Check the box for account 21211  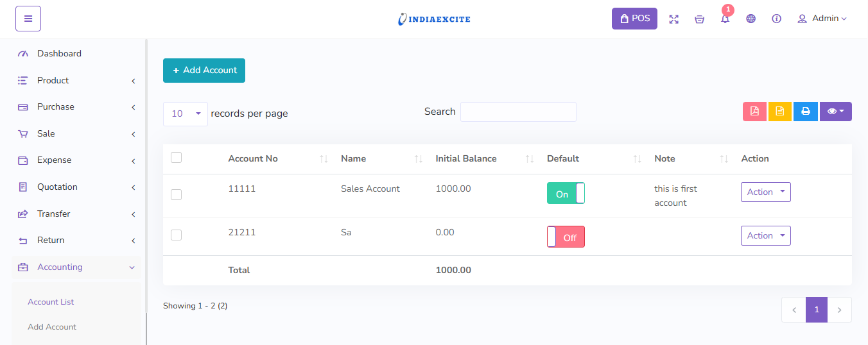click(x=176, y=235)
